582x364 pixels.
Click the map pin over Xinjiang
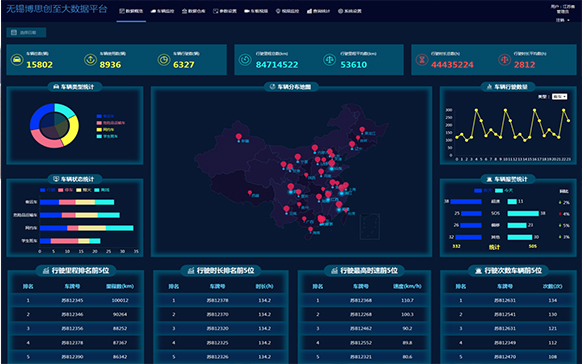click(239, 137)
